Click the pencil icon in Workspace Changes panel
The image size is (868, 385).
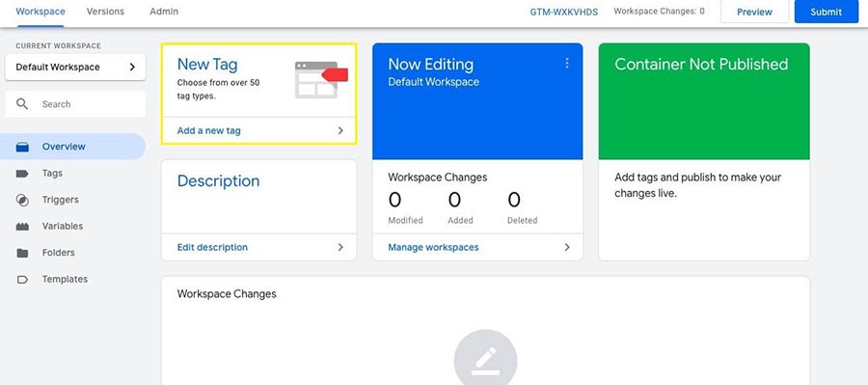click(x=485, y=361)
